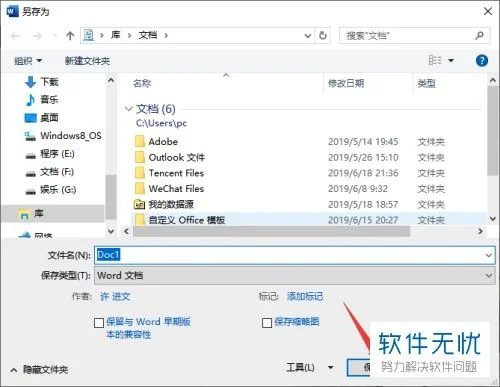Click the Word application icon in title bar

pyautogui.click(x=12, y=12)
